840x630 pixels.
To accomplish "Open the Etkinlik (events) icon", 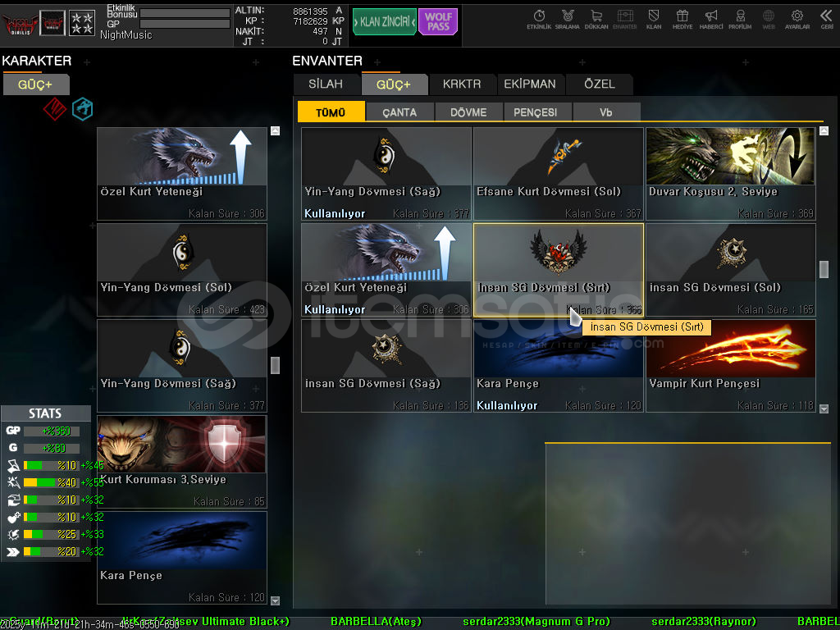I will click(539, 20).
